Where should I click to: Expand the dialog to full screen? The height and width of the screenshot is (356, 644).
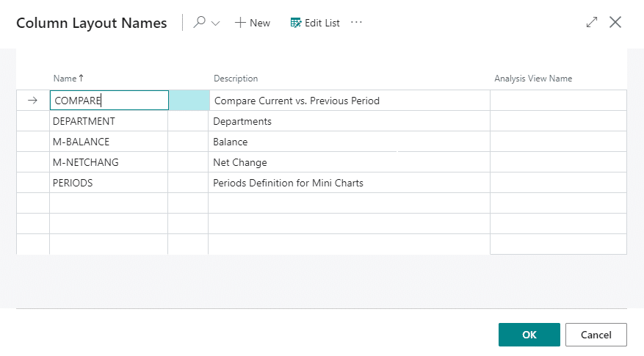point(591,22)
